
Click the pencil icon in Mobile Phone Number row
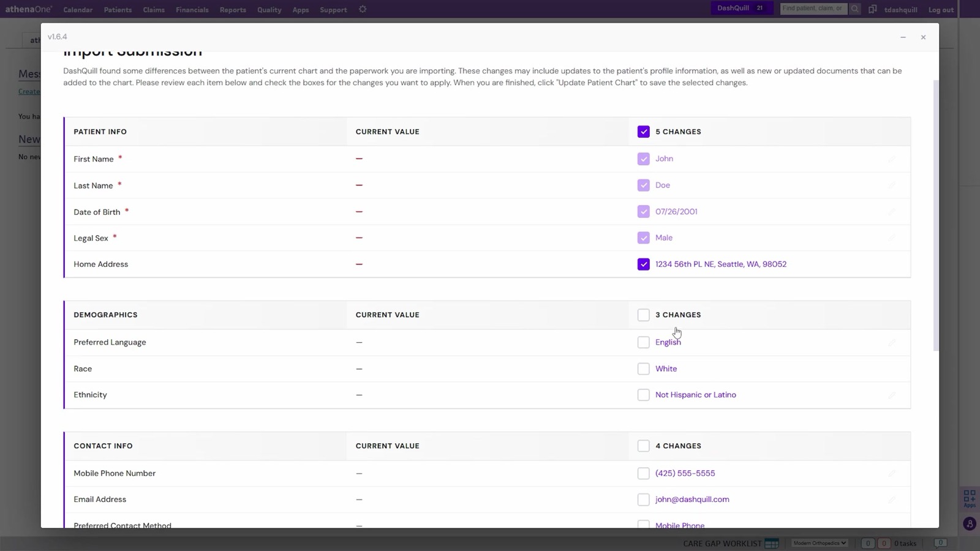[892, 473]
